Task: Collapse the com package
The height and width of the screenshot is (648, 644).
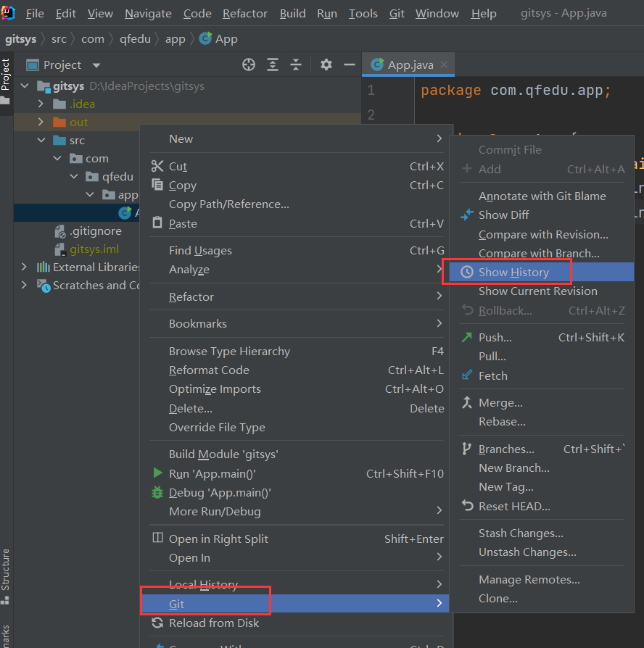Action: pos(57,158)
